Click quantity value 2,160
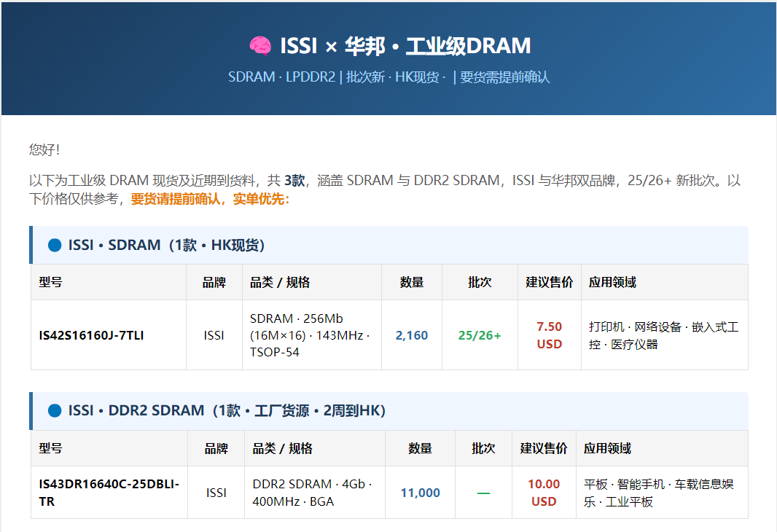Viewport: 777px width, 532px height. pos(411,335)
